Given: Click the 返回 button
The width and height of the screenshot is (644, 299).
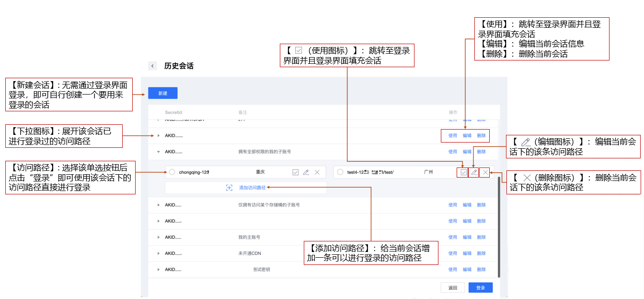Looking at the screenshot, I should (453, 288).
